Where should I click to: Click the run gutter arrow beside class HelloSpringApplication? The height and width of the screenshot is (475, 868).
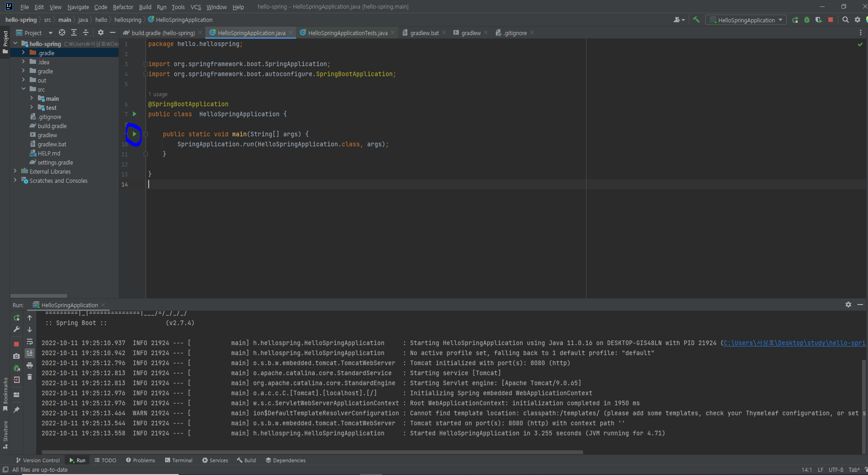pyautogui.click(x=135, y=114)
